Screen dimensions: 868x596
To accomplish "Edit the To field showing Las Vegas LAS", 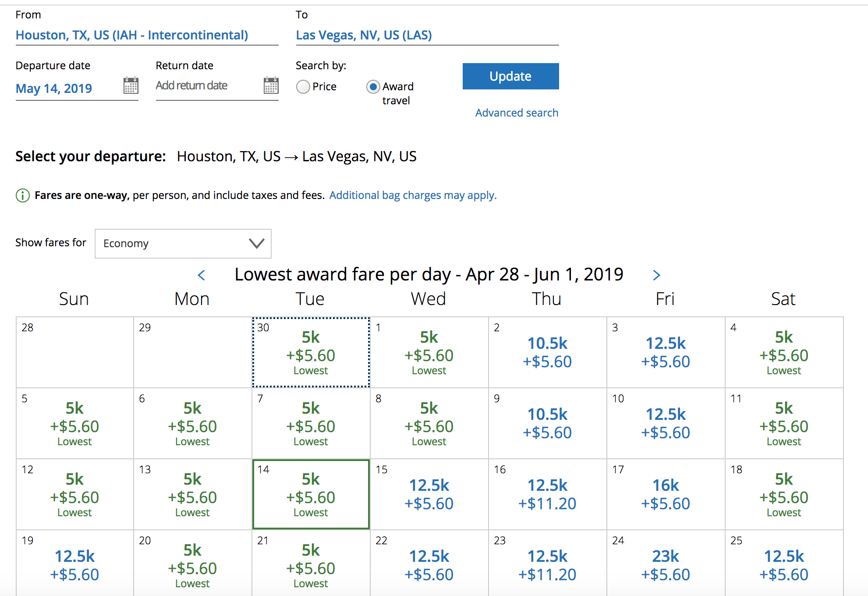I will (364, 35).
